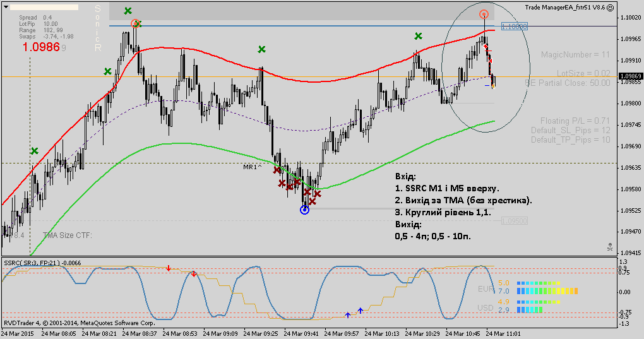
Task: Select the blue circle marker at the chart low
Action: [304, 210]
